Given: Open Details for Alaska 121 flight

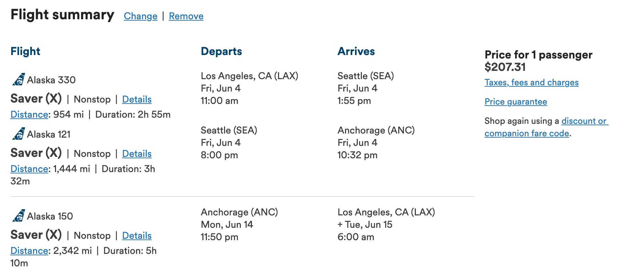Looking at the screenshot, I should pyautogui.click(x=137, y=154).
